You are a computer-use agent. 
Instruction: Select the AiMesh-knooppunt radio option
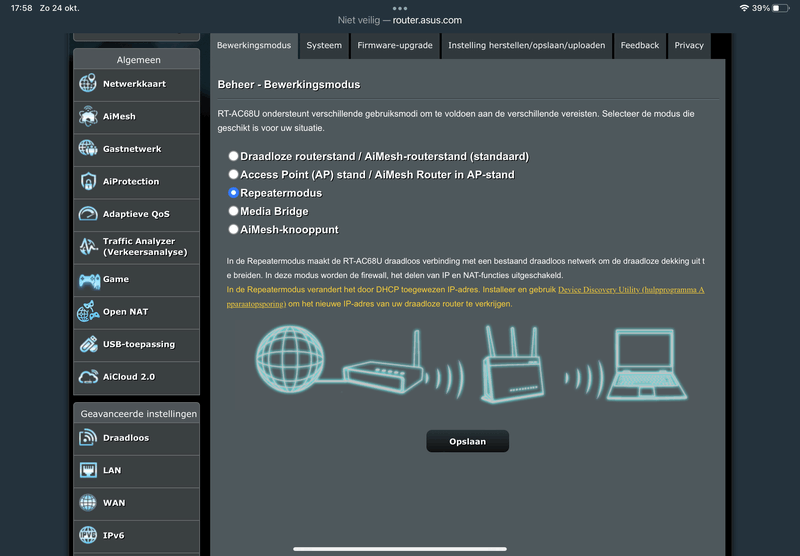233,229
